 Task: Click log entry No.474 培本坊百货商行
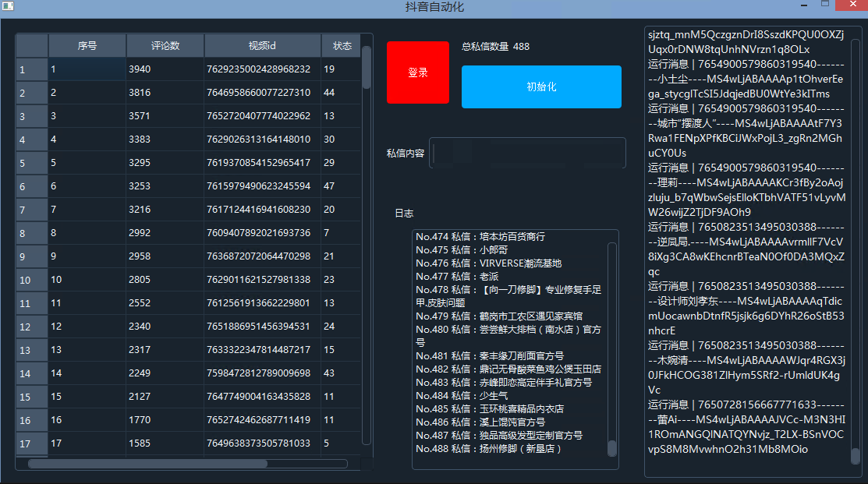480,237
